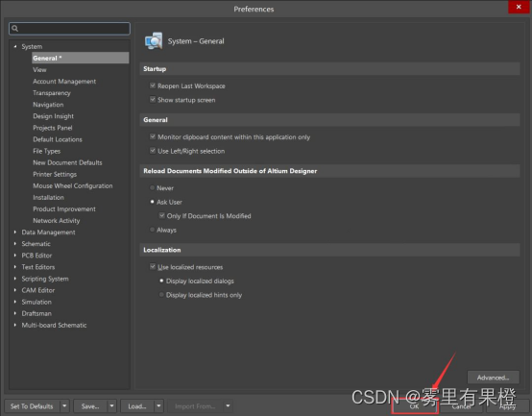Toggle Show startup screen checkbox
Image resolution: width=532 pixels, height=416 pixels.
tap(153, 100)
